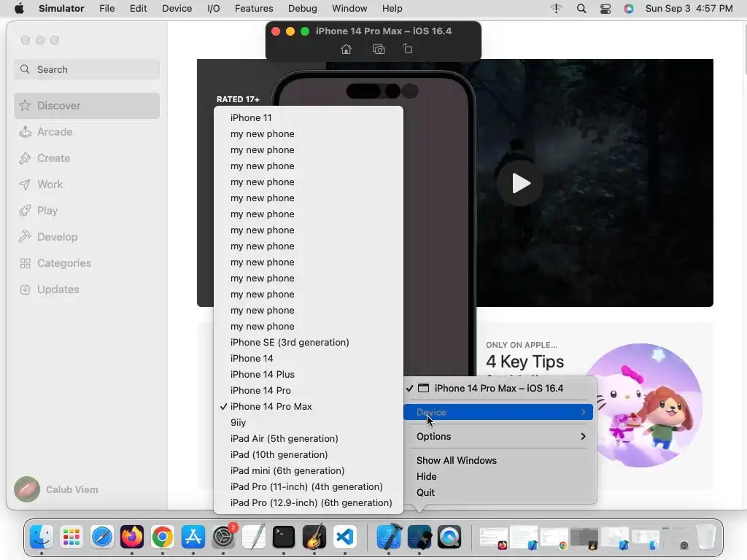Select iPad Pro (11-inch) (4th generation)
The height and width of the screenshot is (560, 747).
pyautogui.click(x=309, y=486)
